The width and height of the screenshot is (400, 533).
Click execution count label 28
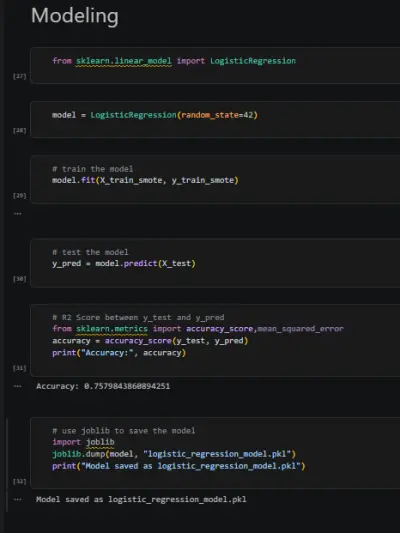click(x=19, y=131)
